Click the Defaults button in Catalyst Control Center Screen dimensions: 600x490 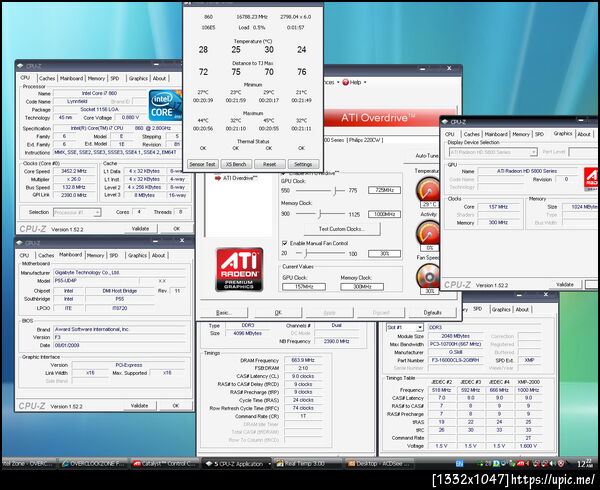pos(432,313)
